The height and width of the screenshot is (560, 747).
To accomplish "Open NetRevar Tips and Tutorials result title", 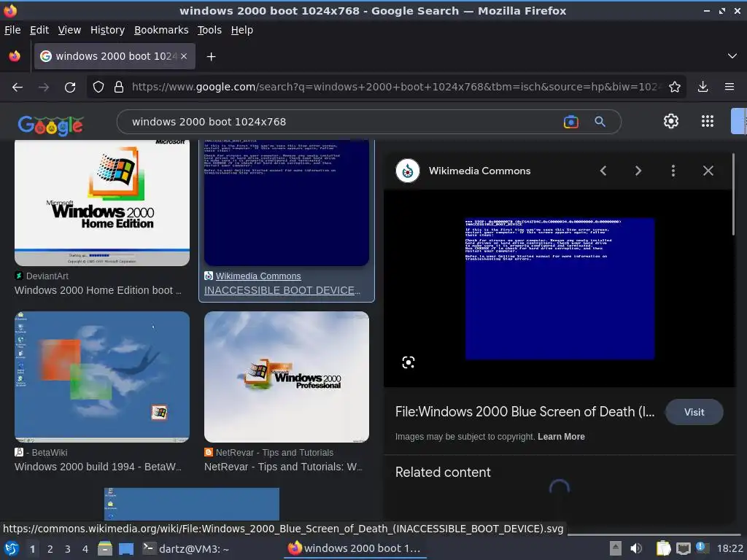I will (283, 467).
